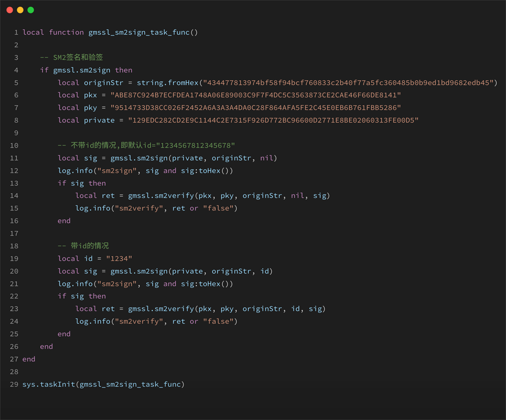
Task: Click the 'nil' argument on line 11
Action: [267, 158]
